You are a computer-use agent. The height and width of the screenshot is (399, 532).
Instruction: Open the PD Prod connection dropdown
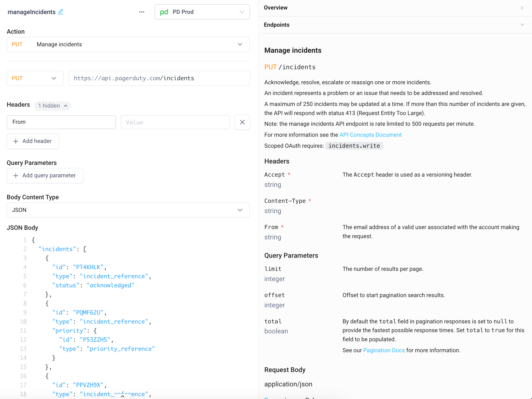(x=242, y=12)
